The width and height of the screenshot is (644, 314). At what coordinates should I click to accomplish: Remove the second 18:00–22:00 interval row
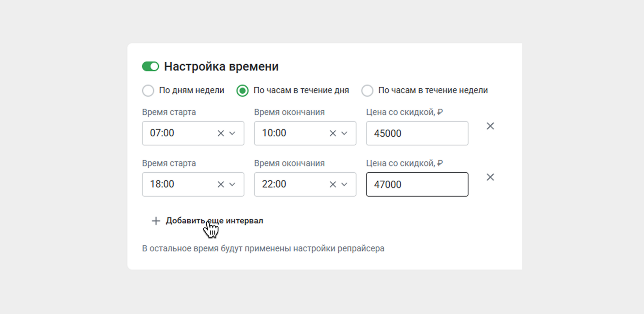point(490,177)
